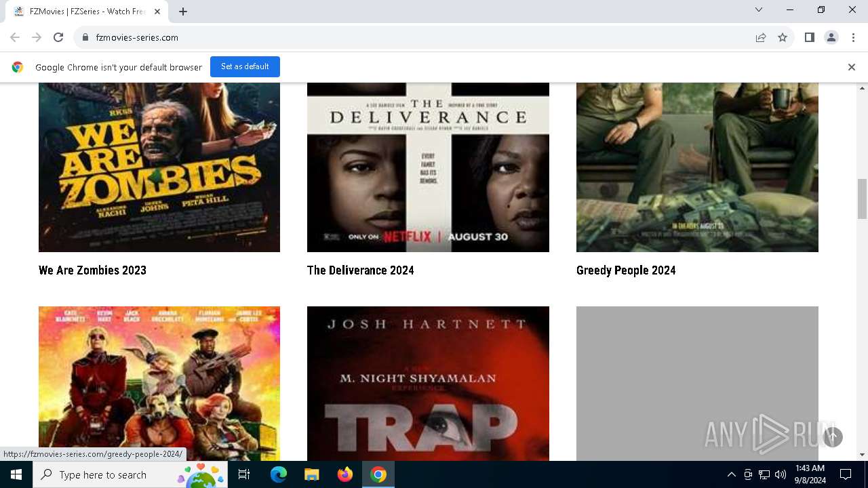
Task: Launch Firefox from taskbar
Action: [345, 474]
